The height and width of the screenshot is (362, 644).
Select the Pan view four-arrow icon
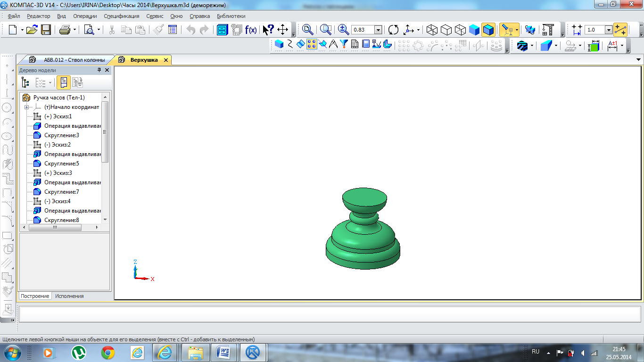point(282,30)
